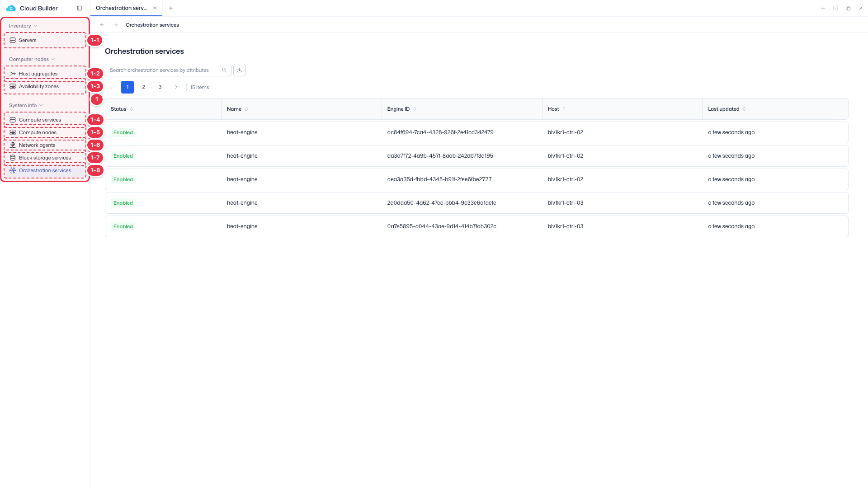868x488 pixels.
Task: Toggle the sidebar collapse icon
Action: click(x=80, y=8)
